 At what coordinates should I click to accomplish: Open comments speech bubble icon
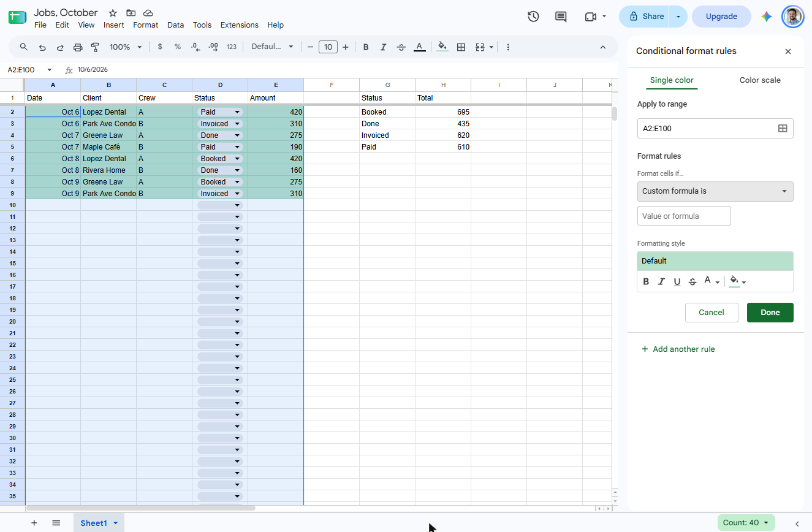coord(561,17)
